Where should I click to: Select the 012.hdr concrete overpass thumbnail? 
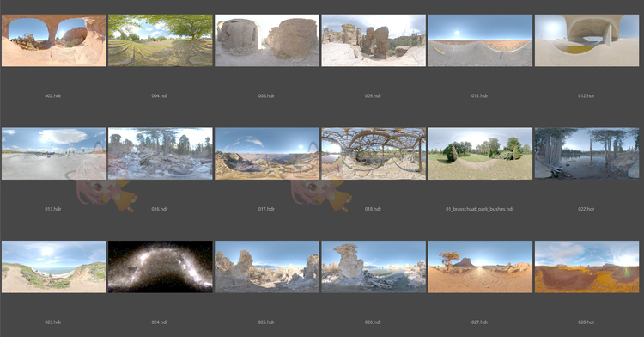pyautogui.click(x=586, y=40)
